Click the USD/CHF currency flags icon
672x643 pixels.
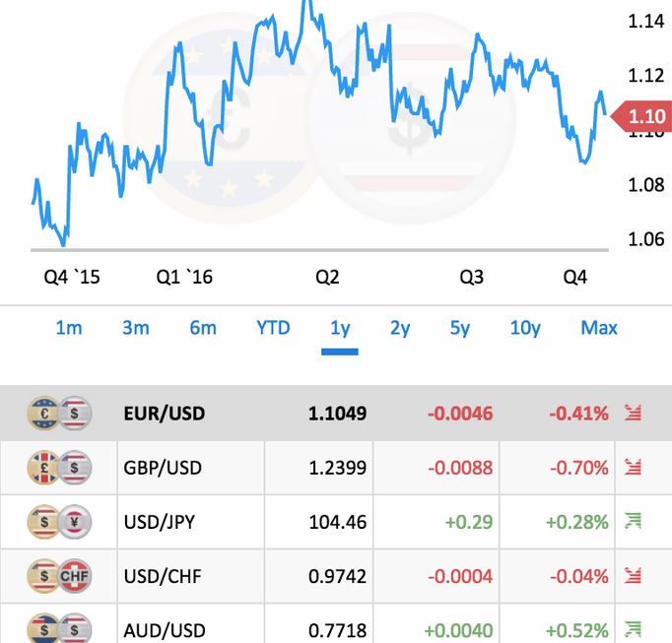point(59,576)
